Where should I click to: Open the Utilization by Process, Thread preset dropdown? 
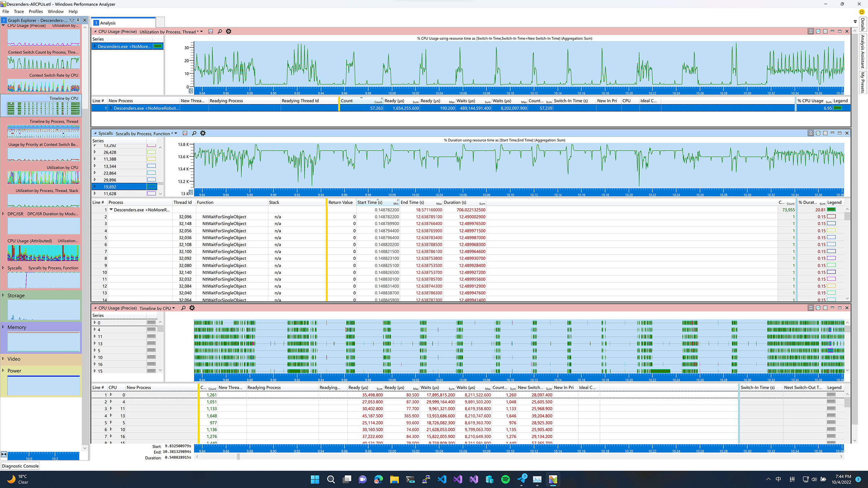tap(201, 31)
